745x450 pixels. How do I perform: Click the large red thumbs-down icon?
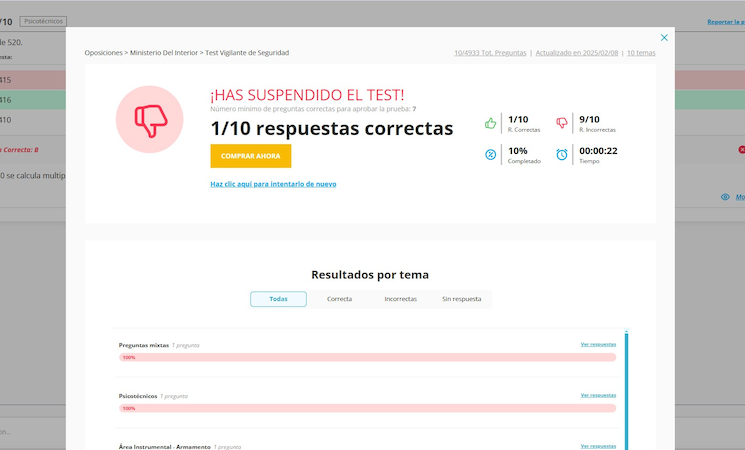point(150,119)
